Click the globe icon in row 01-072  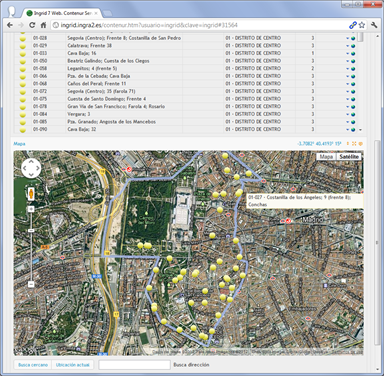click(x=353, y=92)
